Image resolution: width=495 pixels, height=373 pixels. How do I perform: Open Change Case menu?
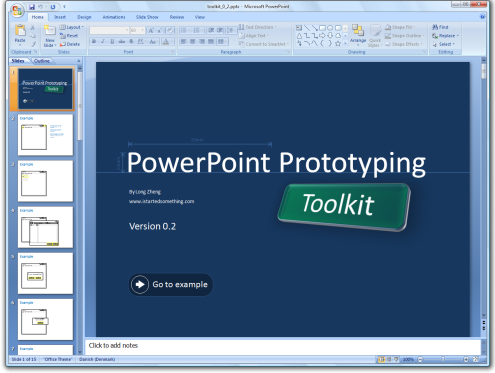coord(153,41)
